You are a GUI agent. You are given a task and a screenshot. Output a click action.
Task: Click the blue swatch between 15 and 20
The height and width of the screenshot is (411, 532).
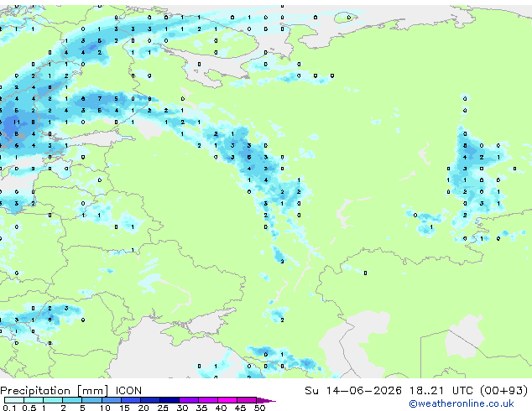coord(131,400)
